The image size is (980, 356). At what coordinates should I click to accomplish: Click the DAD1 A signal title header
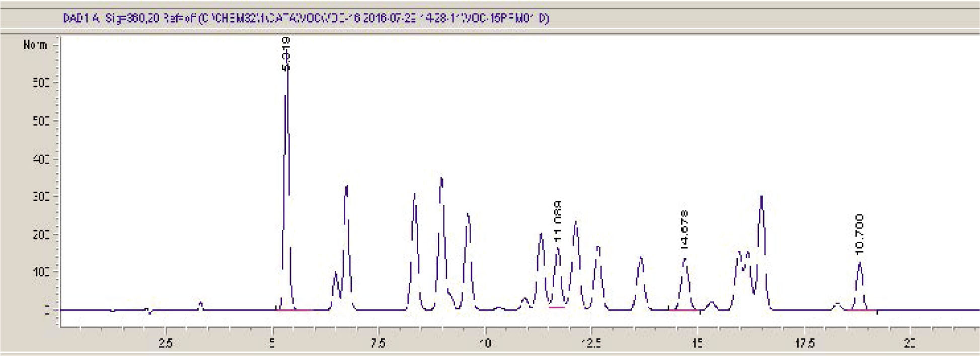tap(306, 19)
